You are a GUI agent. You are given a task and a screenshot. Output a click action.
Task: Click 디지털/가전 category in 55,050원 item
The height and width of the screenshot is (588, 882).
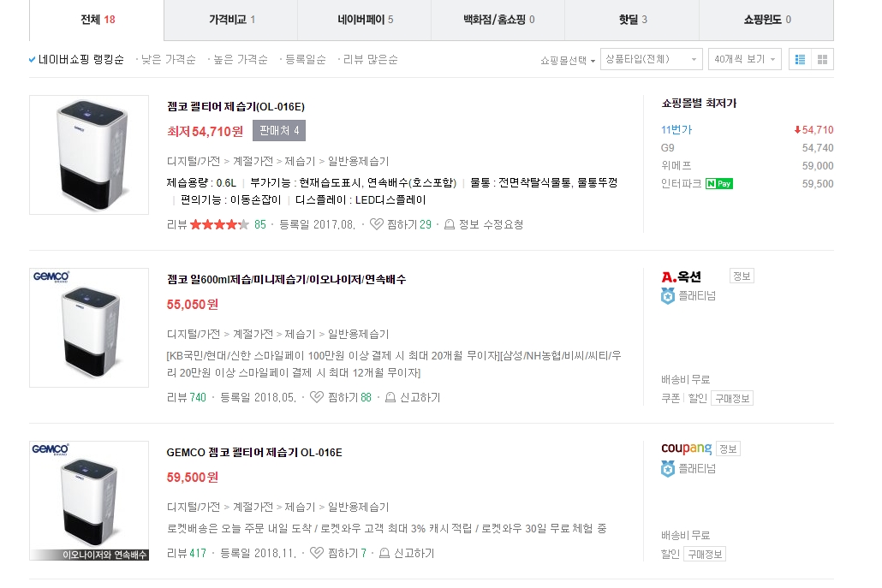pos(193,334)
